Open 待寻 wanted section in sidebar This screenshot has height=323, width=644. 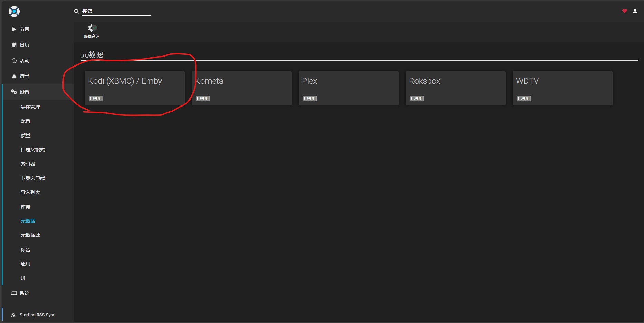click(x=24, y=76)
